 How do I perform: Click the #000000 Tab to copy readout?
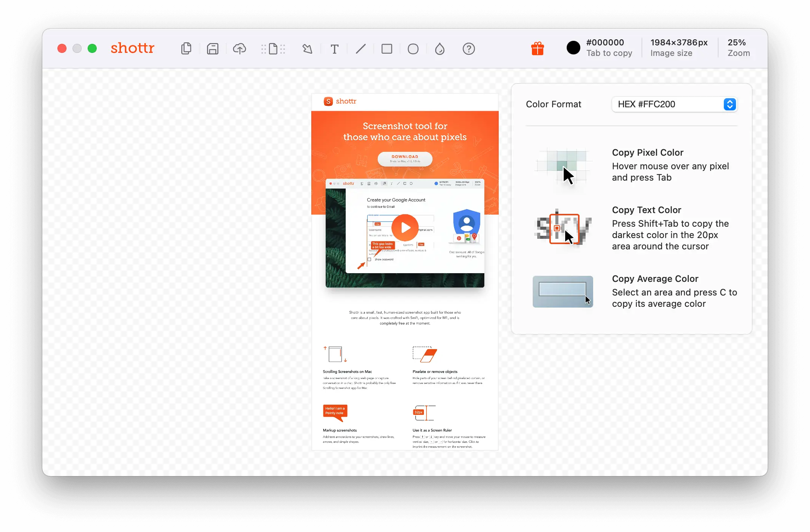(x=609, y=48)
